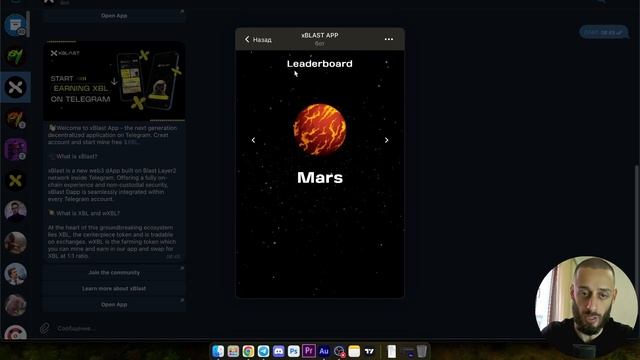Open Notes from the dock
Screen dimensions: 640x360
[354, 351]
